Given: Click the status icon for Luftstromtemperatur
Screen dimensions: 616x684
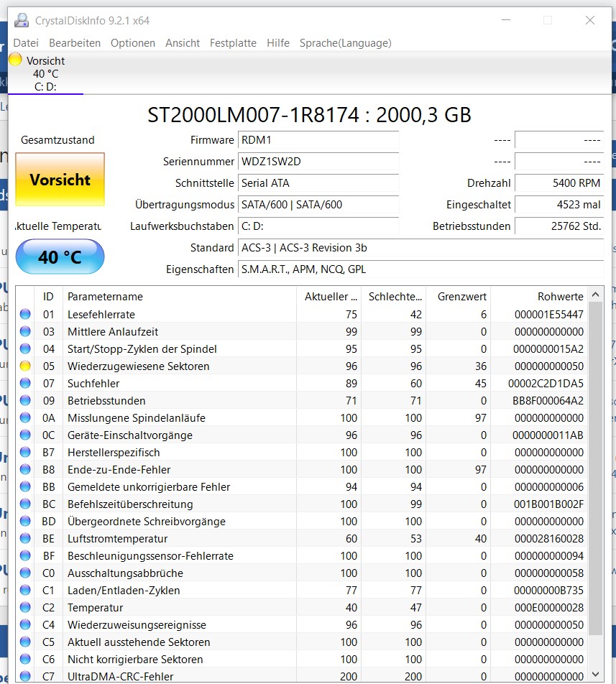Looking at the screenshot, I should 25,538.
